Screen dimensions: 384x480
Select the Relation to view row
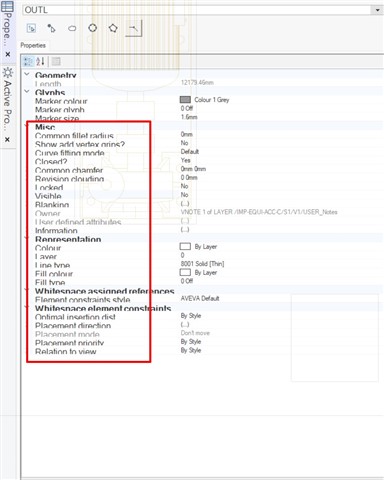point(202,351)
